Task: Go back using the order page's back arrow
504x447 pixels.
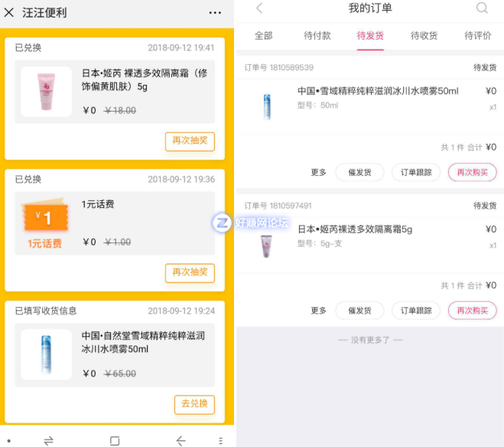Action: (x=259, y=8)
